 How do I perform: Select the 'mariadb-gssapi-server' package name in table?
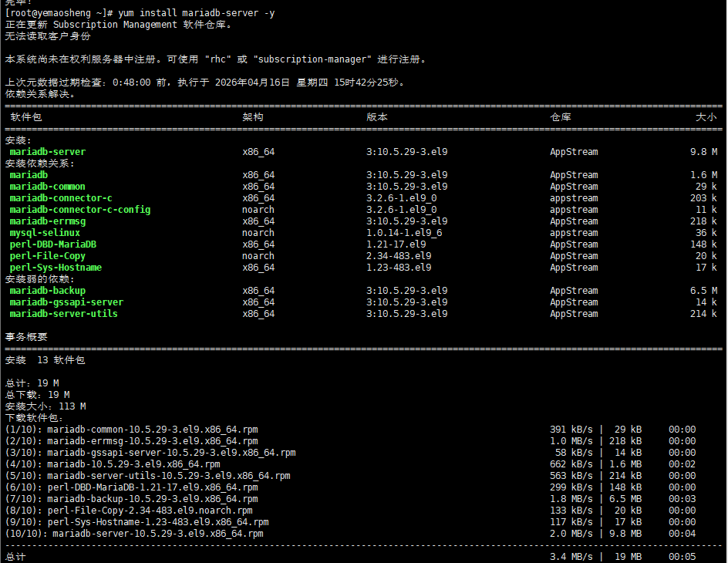point(67,302)
